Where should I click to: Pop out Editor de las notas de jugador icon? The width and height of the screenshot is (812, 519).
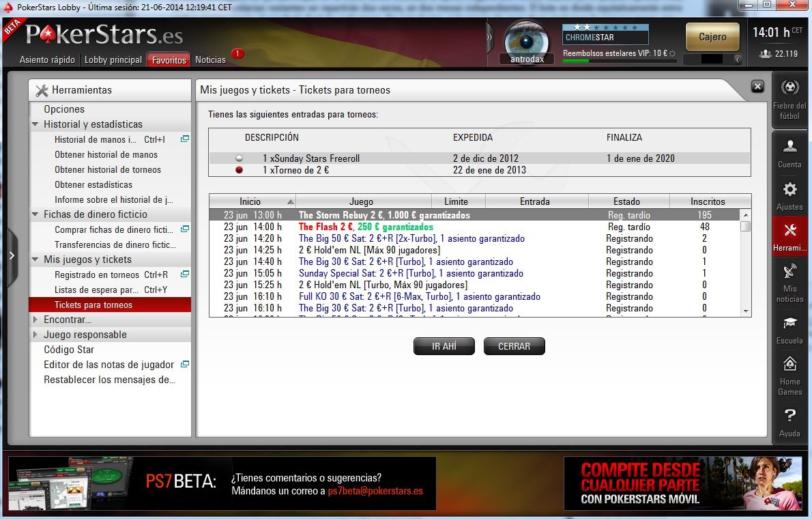pos(184,365)
